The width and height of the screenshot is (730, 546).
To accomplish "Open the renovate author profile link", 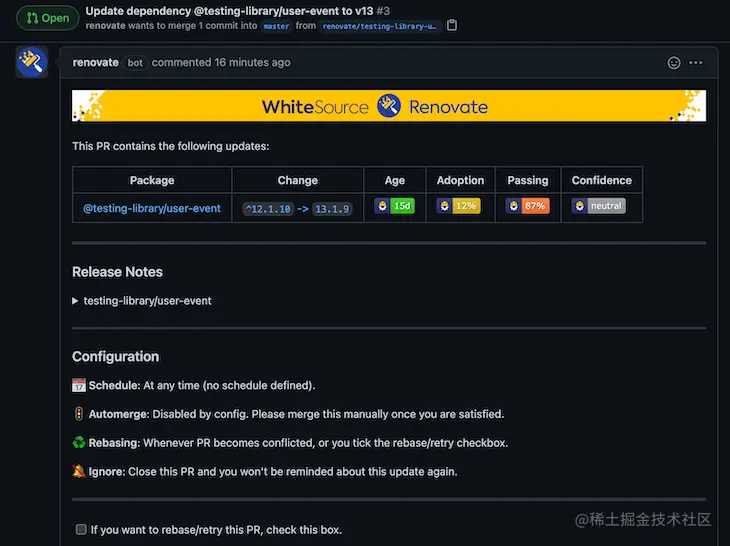I will [x=95, y=62].
